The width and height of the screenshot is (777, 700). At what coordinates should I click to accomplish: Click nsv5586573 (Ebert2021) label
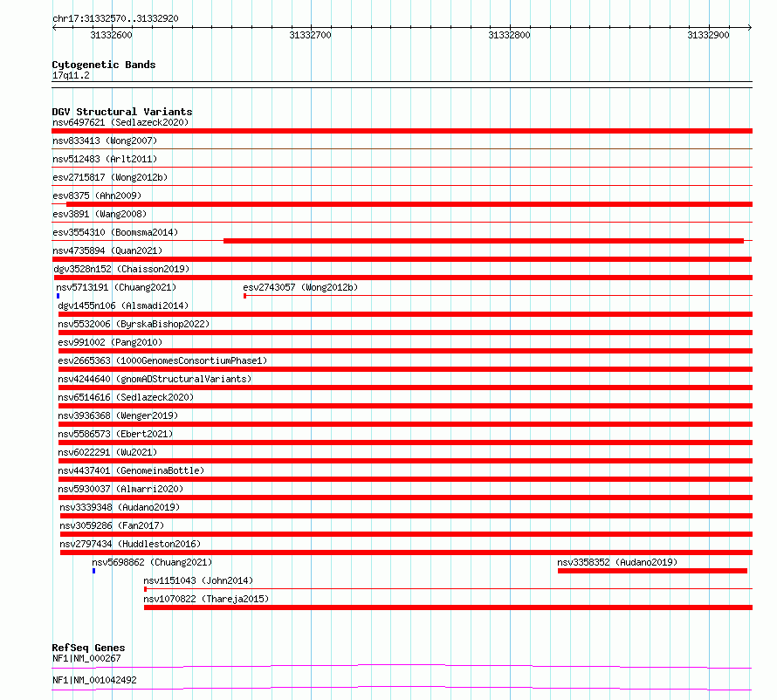[115, 434]
